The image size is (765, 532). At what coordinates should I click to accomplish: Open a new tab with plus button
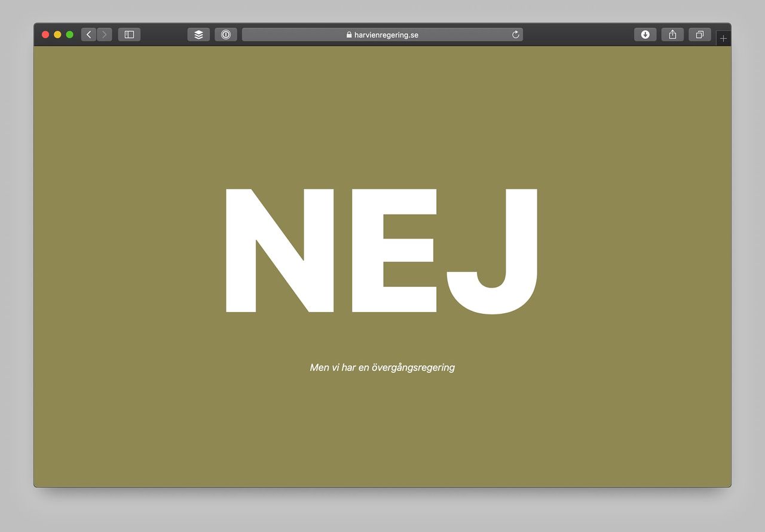point(723,38)
